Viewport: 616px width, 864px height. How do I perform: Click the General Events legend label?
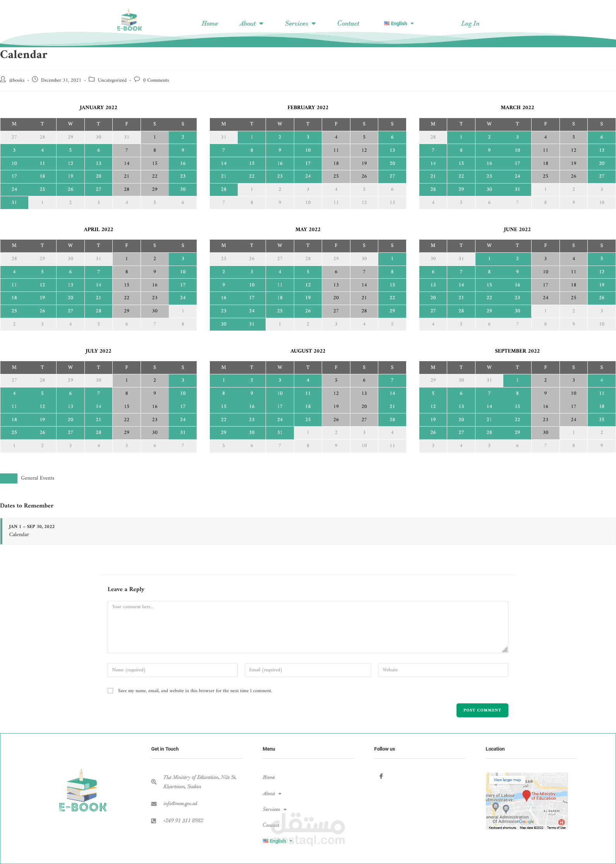[x=38, y=478]
